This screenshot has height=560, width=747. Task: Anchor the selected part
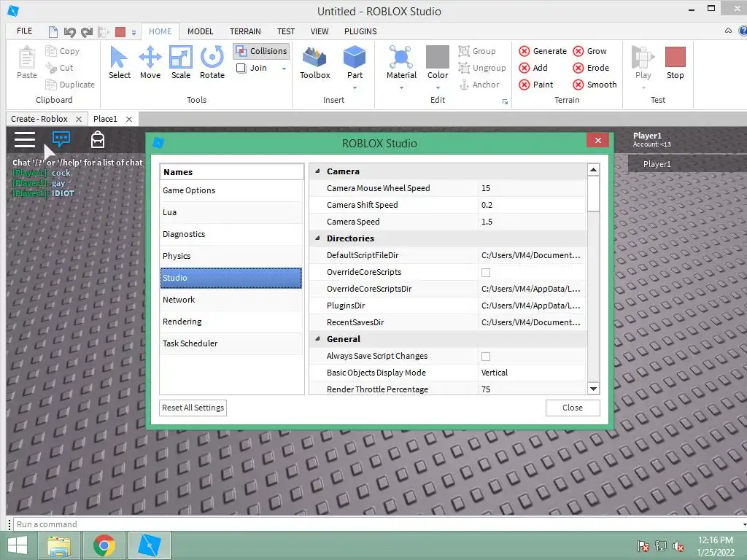pyautogui.click(x=479, y=85)
